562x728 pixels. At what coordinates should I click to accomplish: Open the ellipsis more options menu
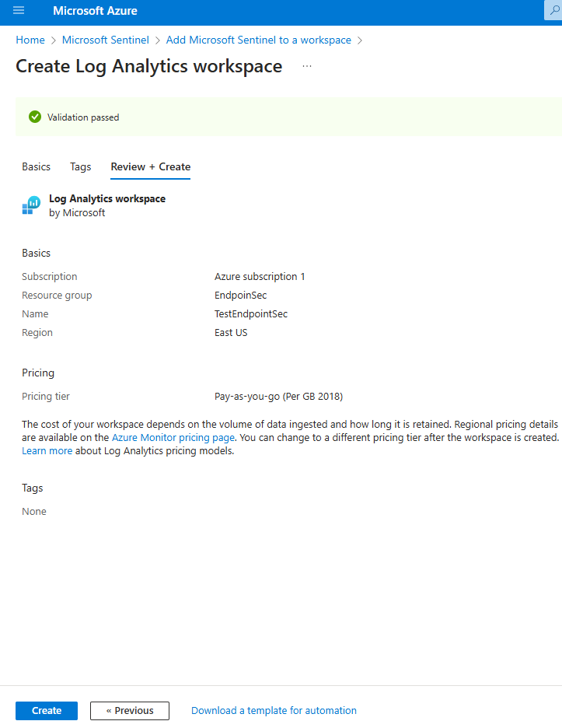tap(307, 66)
